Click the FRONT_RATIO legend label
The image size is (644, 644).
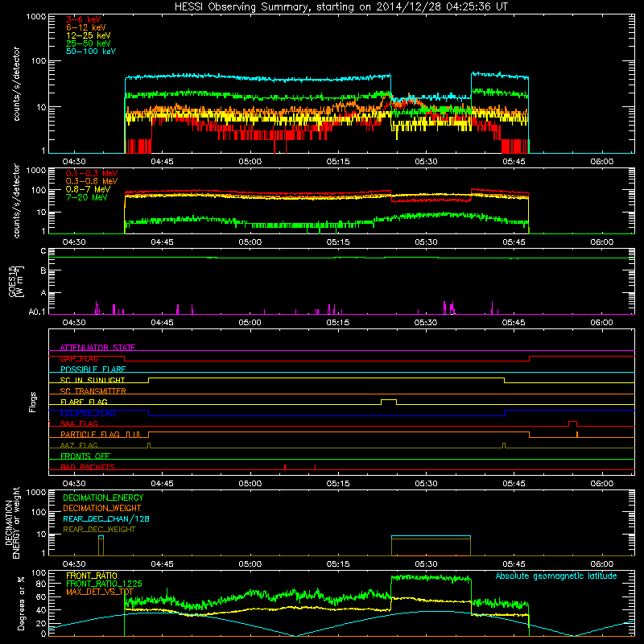pyautogui.click(x=92, y=576)
